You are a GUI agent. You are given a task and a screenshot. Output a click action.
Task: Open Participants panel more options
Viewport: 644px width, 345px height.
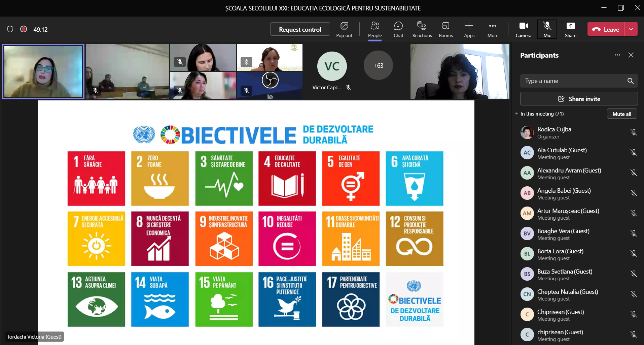617,55
